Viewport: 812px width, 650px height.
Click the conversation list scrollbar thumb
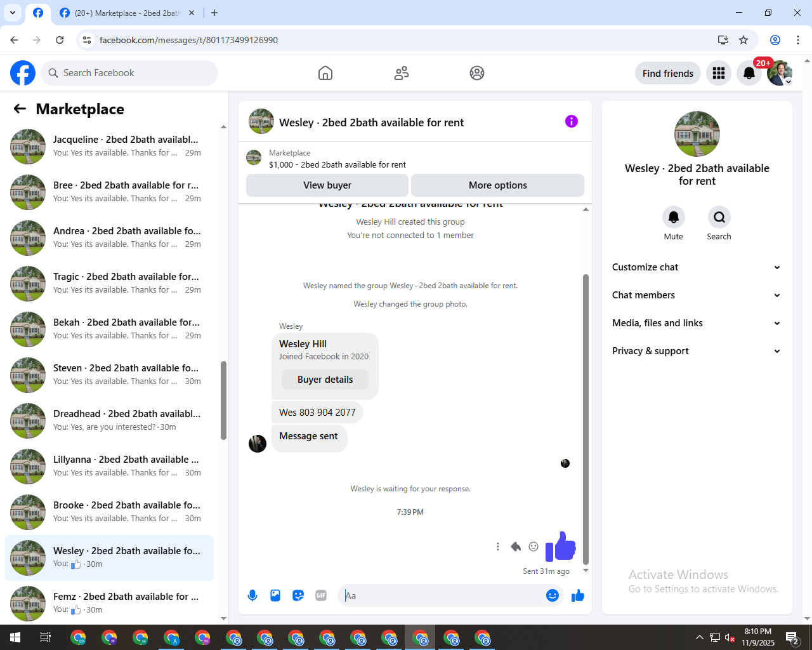(223, 400)
